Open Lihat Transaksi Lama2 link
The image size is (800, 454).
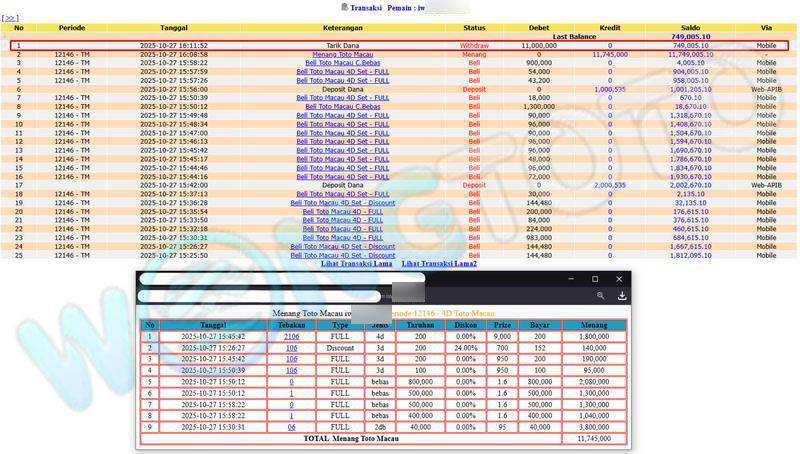pyautogui.click(x=439, y=264)
